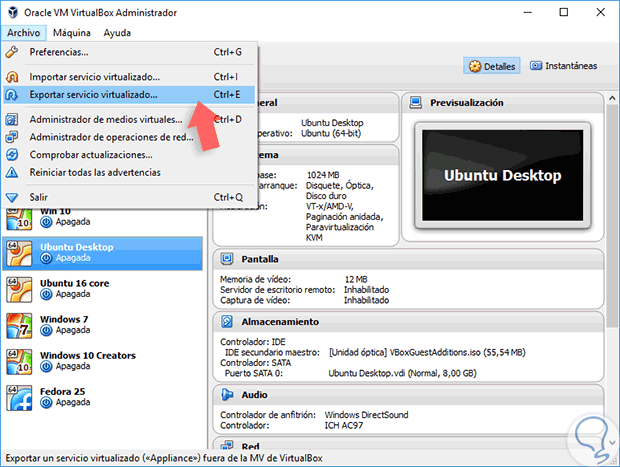
Task: Click the power state icon under Windows 7
Action: click(x=46, y=330)
